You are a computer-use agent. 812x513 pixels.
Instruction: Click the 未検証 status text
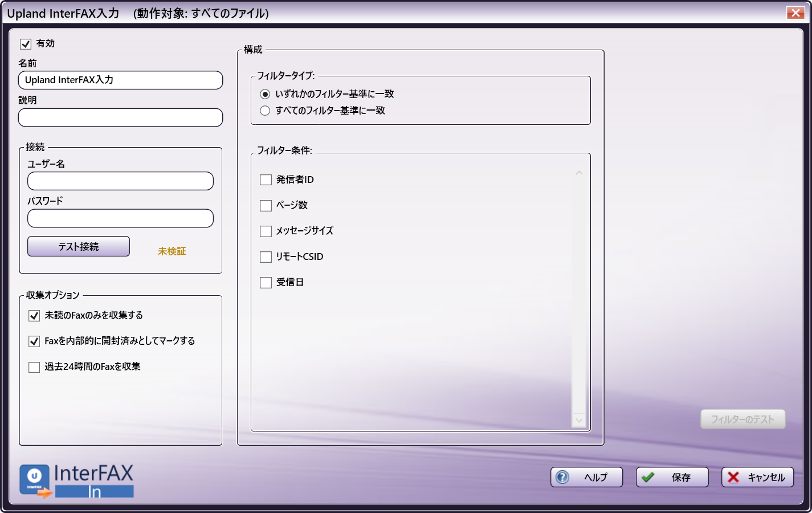click(172, 251)
